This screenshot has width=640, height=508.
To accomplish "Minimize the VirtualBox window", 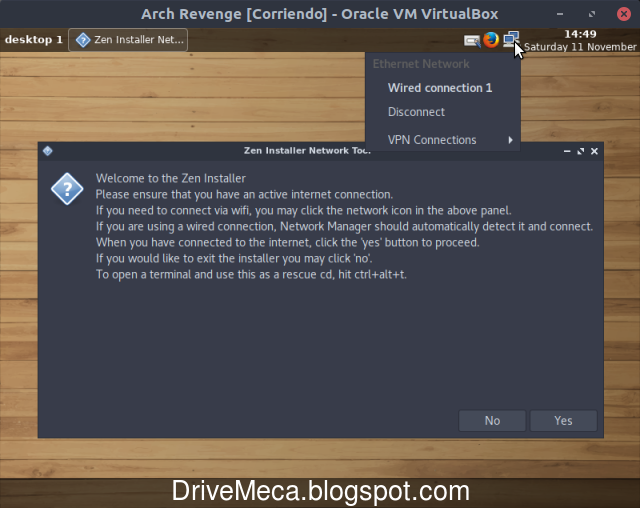I will click(x=560, y=14).
